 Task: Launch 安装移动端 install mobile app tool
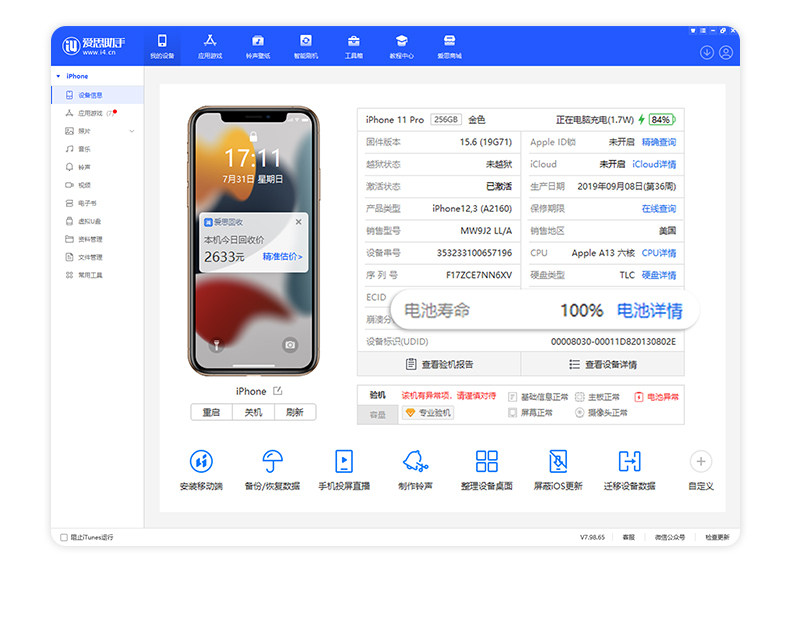coord(201,470)
